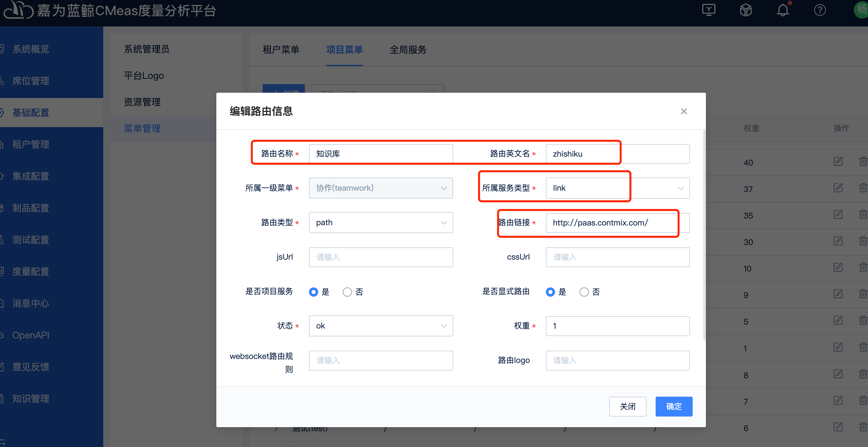868x447 pixels.
Task: Edit the row with weight 9
Action: pos(838,294)
